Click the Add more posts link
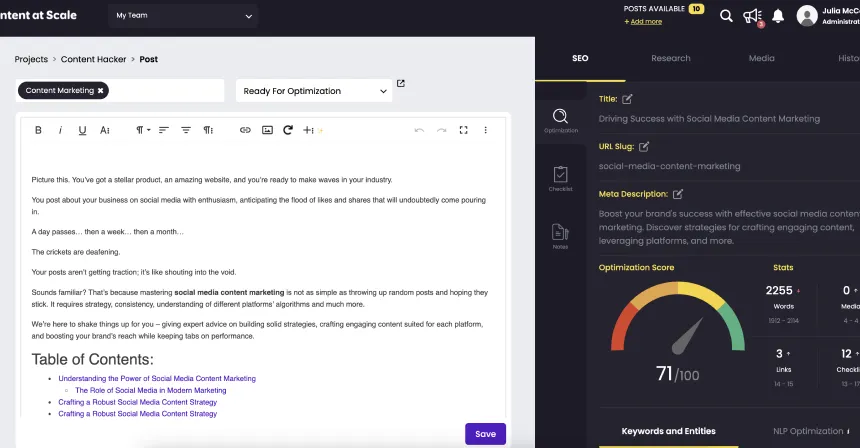This screenshot has height=448, width=860. pos(645,21)
